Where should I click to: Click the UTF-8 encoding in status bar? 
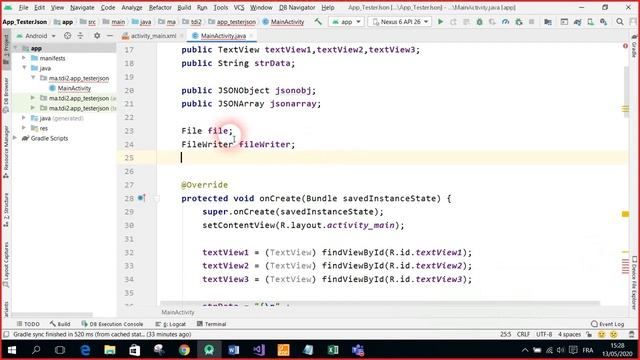[544, 334]
